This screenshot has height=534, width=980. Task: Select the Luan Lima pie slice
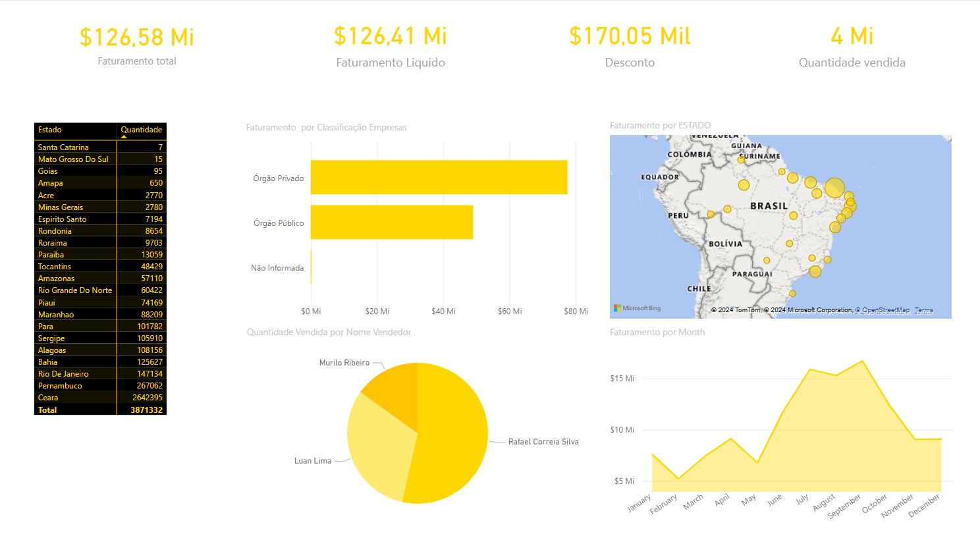pyautogui.click(x=375, y=454)
